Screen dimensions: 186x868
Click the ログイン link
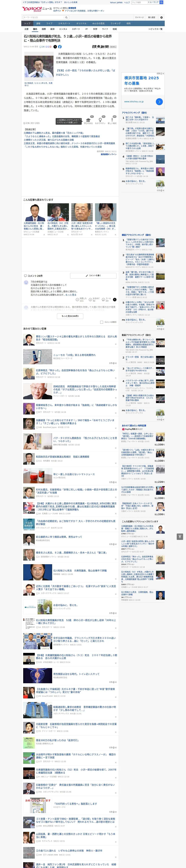coord(57,11)
